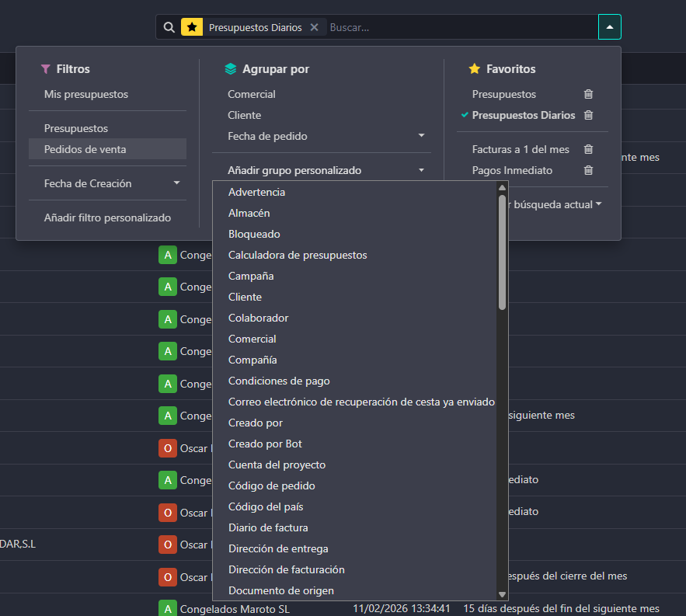686x616 pixels.
Task: Click into the Buscar search field
Action: pos(458,27)
